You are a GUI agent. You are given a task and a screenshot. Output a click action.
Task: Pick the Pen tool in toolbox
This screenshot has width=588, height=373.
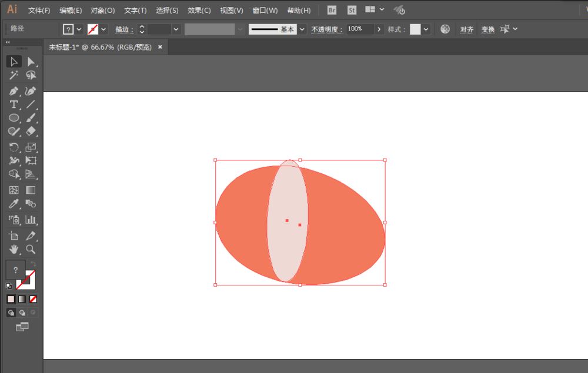click(14, 91)
